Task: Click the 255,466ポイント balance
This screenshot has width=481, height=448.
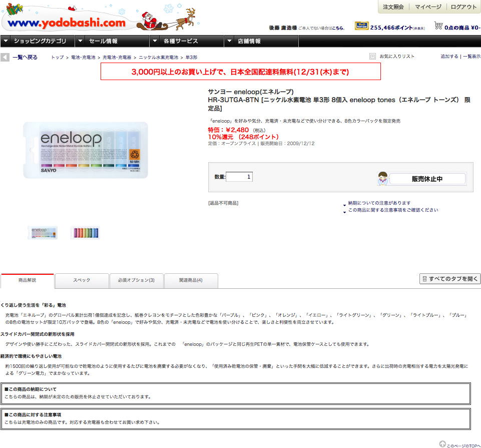Action: click(x=391, y=28)
